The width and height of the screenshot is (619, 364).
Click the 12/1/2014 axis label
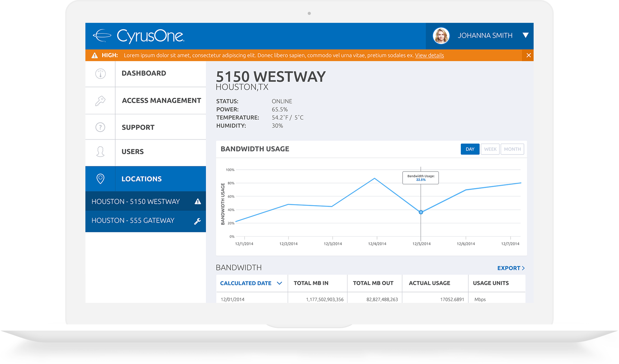click(x=244, y=244)
